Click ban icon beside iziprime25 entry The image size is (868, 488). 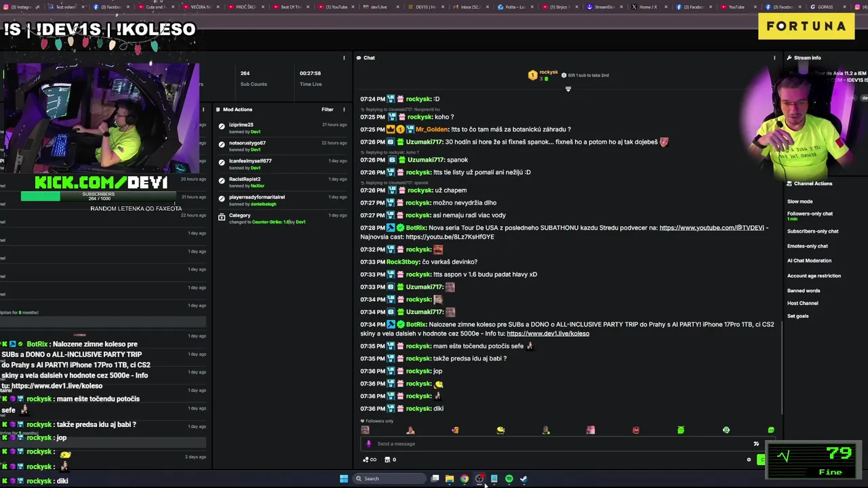pos(222,126)
